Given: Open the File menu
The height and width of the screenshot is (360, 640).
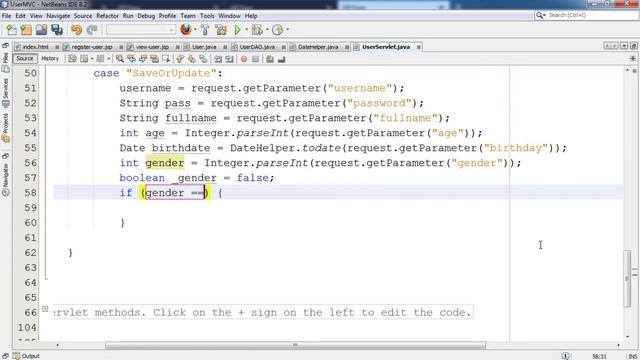Looking at the screenshot, I should click(x=7, y=16).
